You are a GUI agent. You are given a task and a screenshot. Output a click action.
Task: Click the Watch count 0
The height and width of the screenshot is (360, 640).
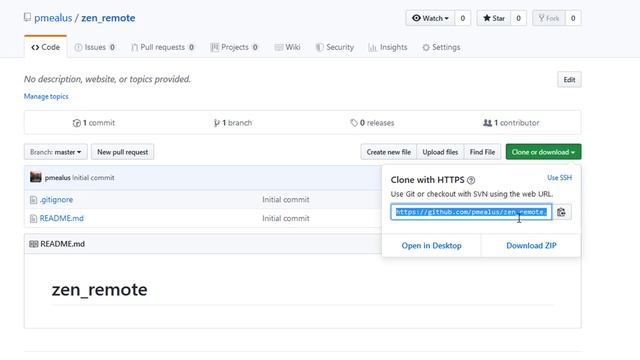[x=462, y=18]
